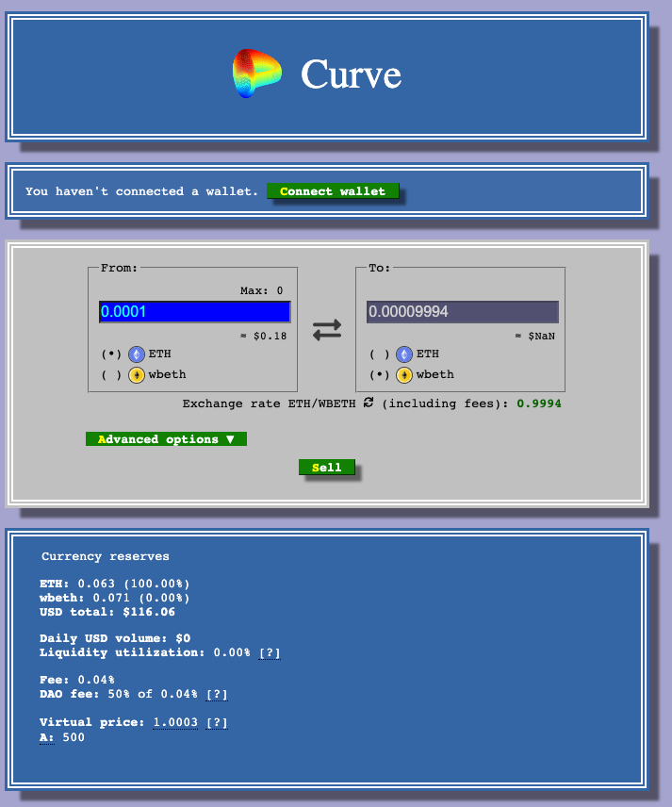Click the ≈ $0.18 estimate text

pyautogui.click(x=264, y=336)
